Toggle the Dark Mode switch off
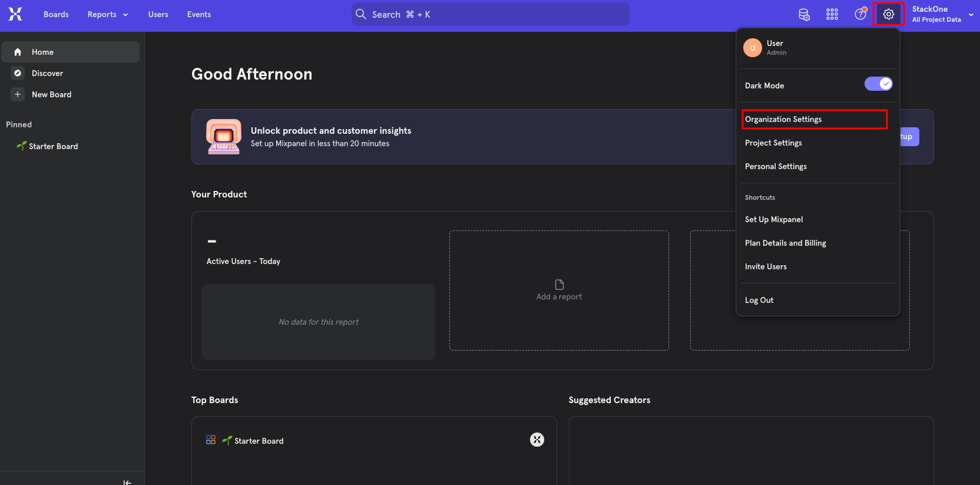Viewport: 980px width, 485px height. click(879, 84)
